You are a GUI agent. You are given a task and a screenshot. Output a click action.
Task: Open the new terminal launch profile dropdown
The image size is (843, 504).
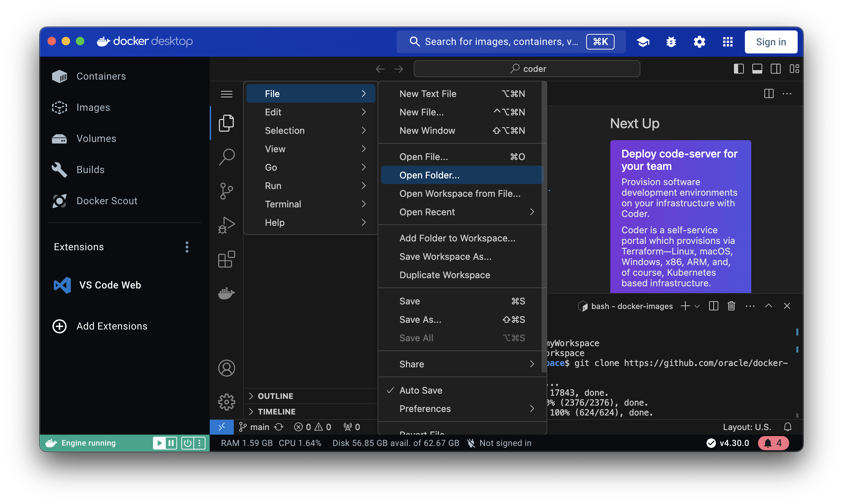(x=697, y=306)
